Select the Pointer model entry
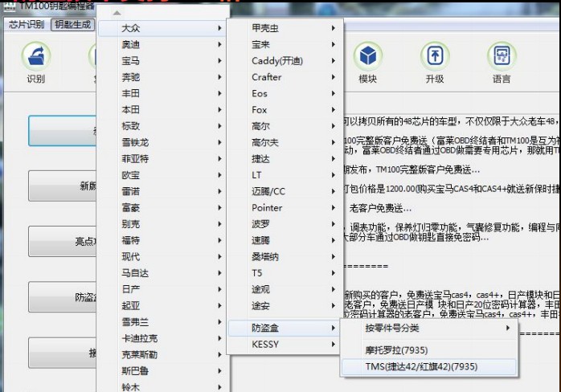This screenshot has height=392, width=561. tap(285, 208)
